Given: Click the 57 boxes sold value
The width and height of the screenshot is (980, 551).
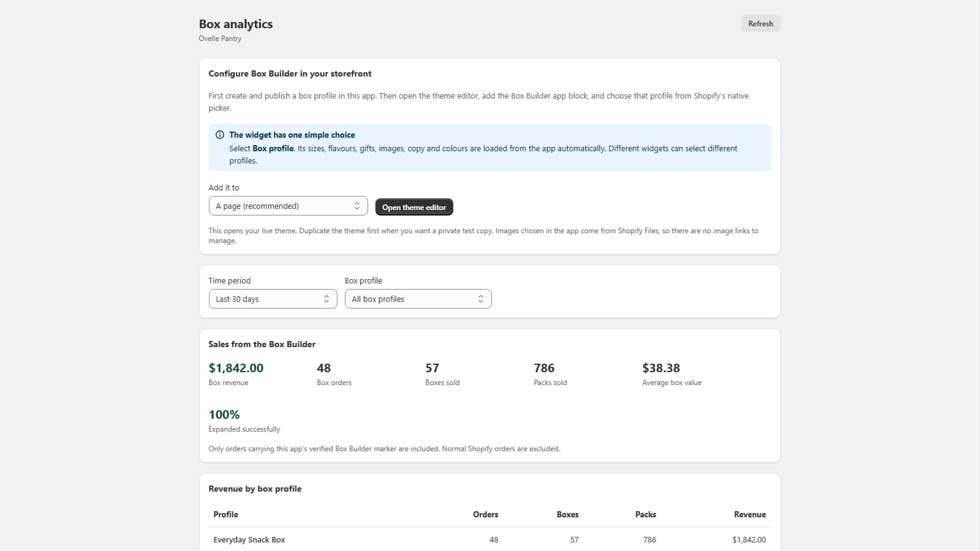Looking at the screenshot, I should (x=432, y=368).
